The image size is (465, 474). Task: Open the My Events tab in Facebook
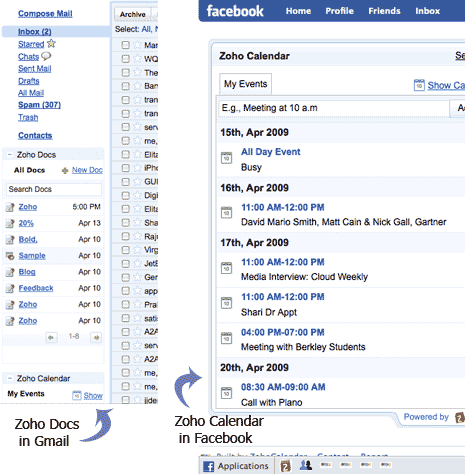246,84
